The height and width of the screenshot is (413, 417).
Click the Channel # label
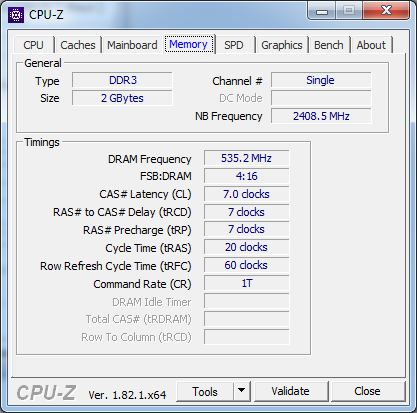pos(237,81)
